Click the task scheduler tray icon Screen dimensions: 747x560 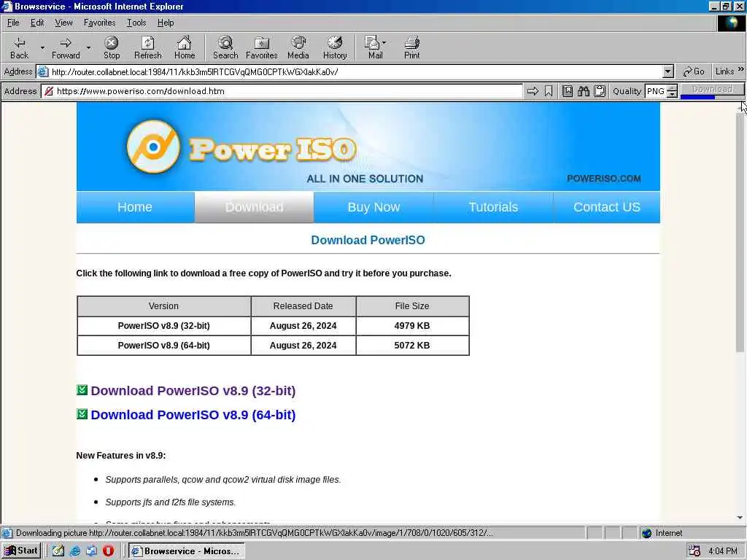pyautogui.click(x=694, y=551)
